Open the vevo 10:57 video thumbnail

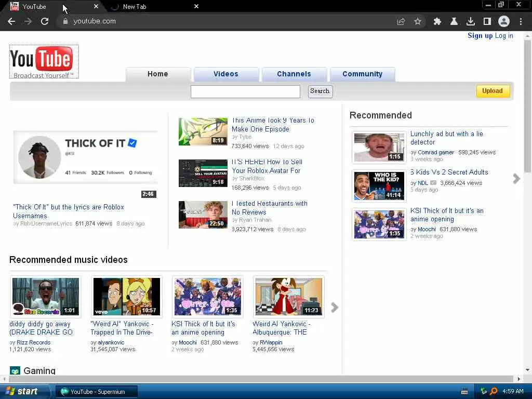(x=127, y=297)
